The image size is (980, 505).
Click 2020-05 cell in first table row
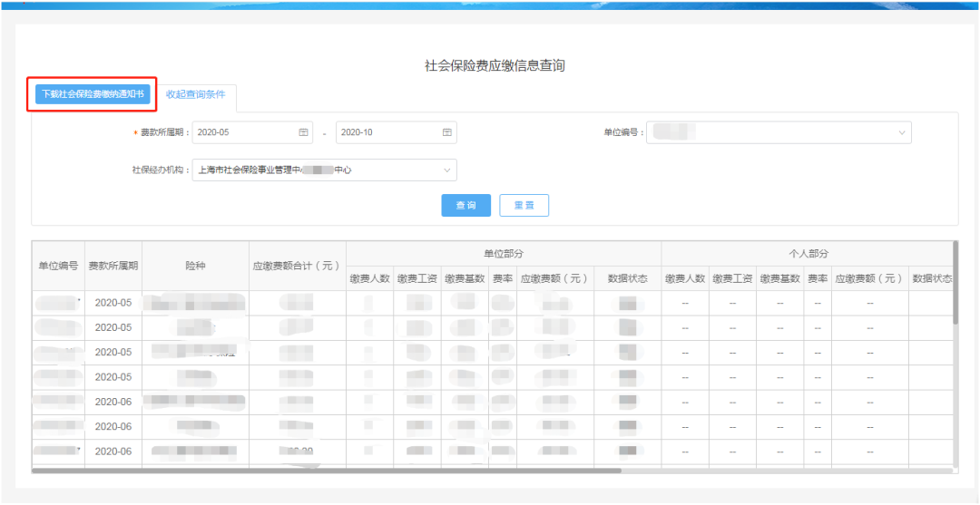point(113,303)
